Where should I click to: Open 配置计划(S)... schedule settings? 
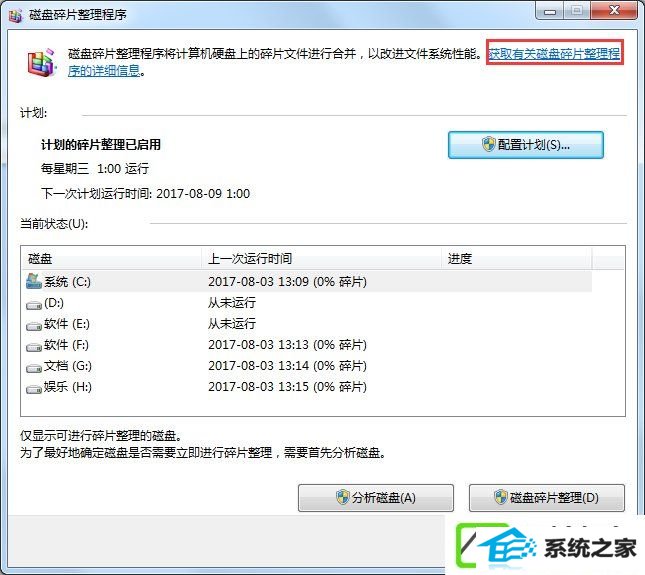[x=526, y=145]
